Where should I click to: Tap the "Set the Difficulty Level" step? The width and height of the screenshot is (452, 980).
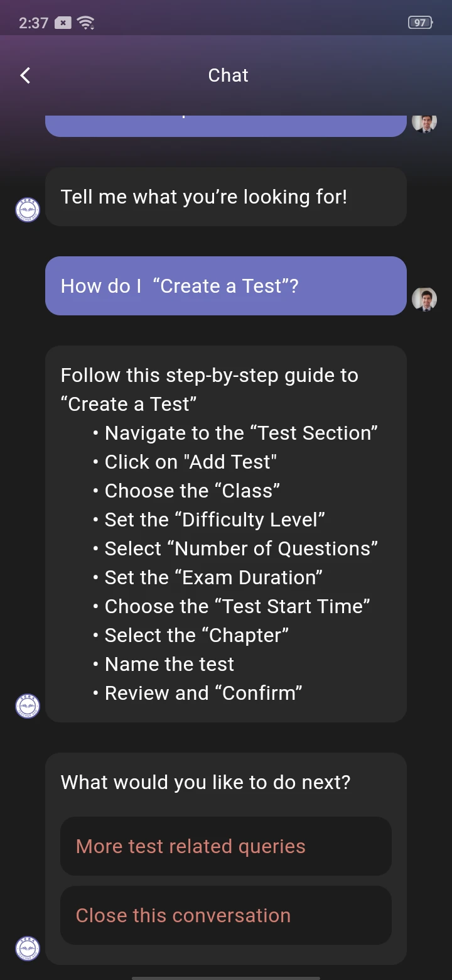[x=215, y=520]
